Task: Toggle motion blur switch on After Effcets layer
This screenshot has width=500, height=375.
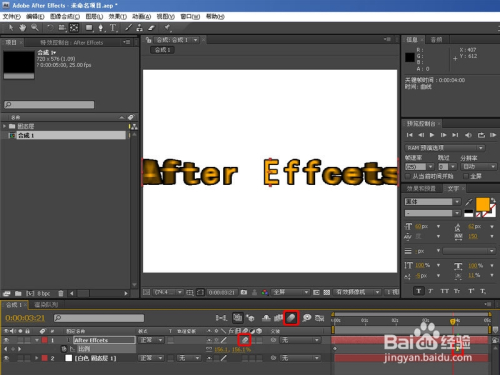Action: click(245, 340)
